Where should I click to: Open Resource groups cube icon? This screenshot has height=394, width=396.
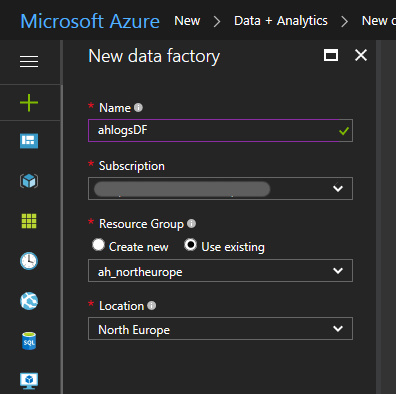click(29, 181)
